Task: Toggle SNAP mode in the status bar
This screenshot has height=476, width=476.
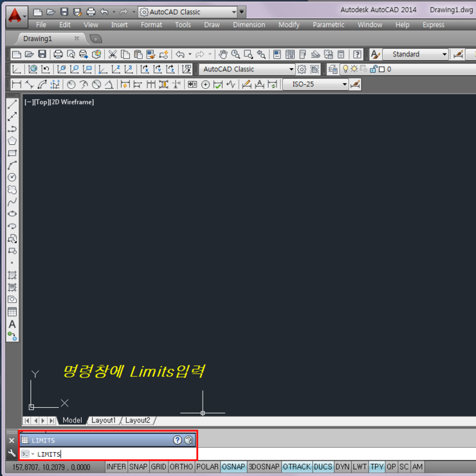Action: coord(138,466)
